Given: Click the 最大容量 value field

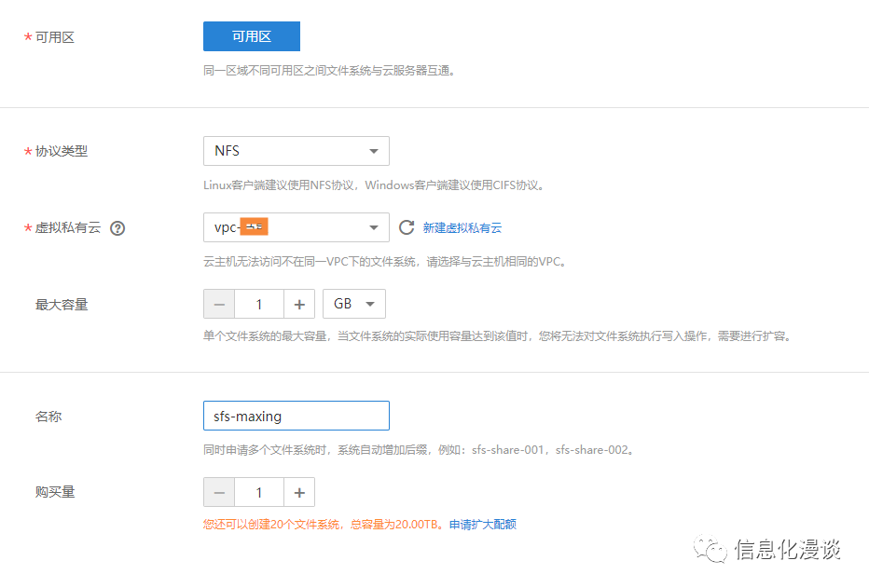Looking at the screenshot, I should coord(259,304).
